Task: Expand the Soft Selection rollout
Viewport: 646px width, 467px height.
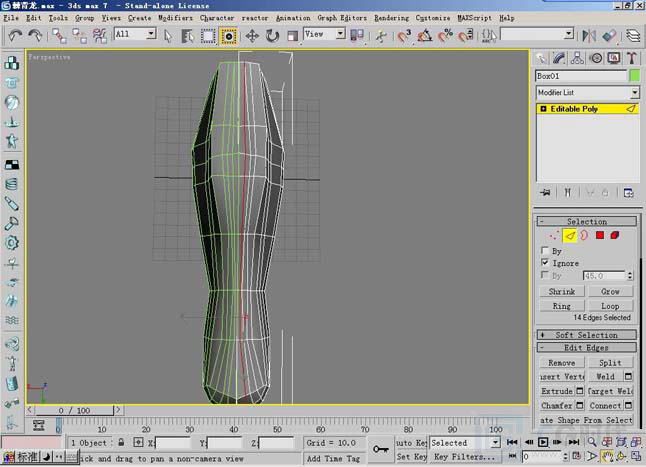Action: point(587,335)
